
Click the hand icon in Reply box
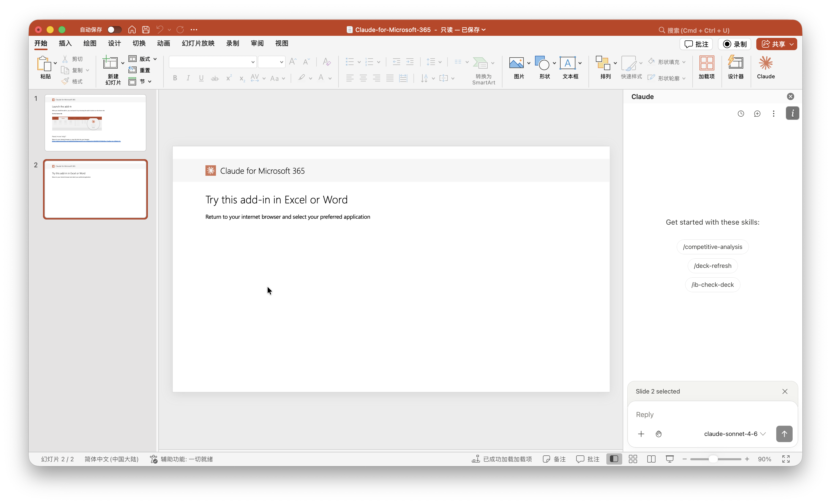659,434
